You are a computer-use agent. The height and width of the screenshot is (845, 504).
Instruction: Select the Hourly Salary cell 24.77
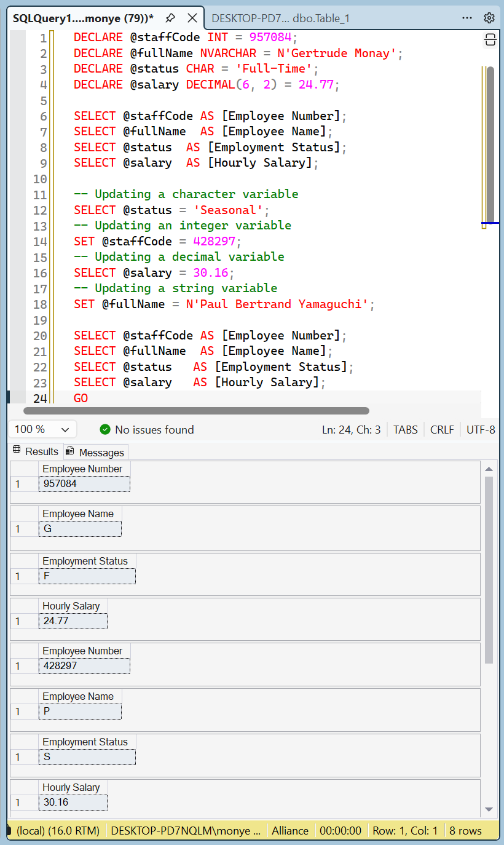[x=73, y=621]
